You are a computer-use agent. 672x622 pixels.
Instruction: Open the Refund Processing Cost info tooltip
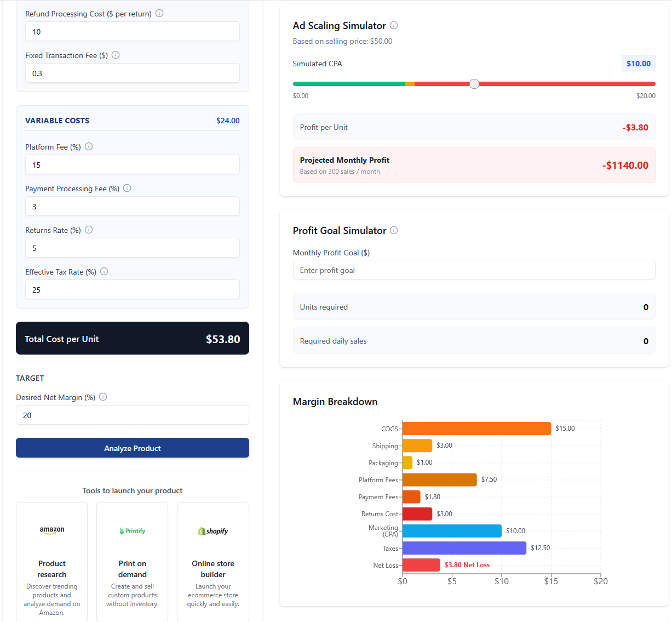coord(159,13)
